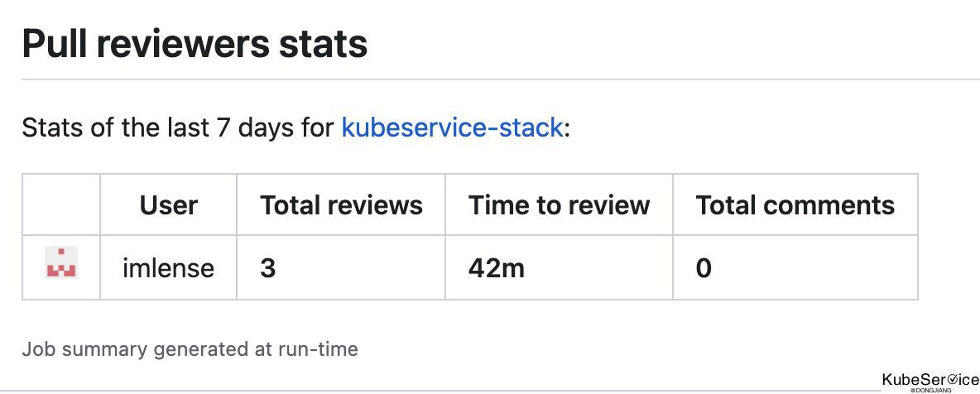Click the Pull reviewers stats heading

point(195,45)
